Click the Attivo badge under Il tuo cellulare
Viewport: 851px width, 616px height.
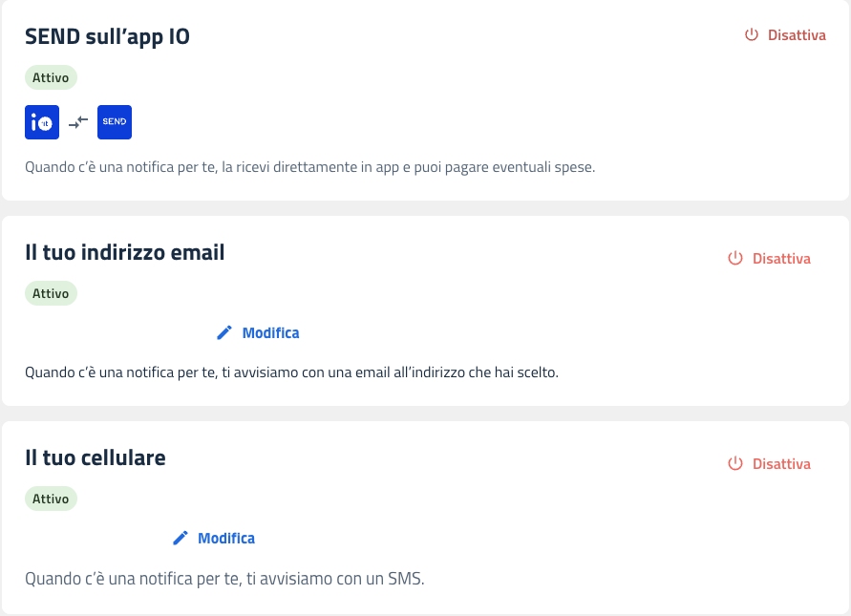point(51,499)
